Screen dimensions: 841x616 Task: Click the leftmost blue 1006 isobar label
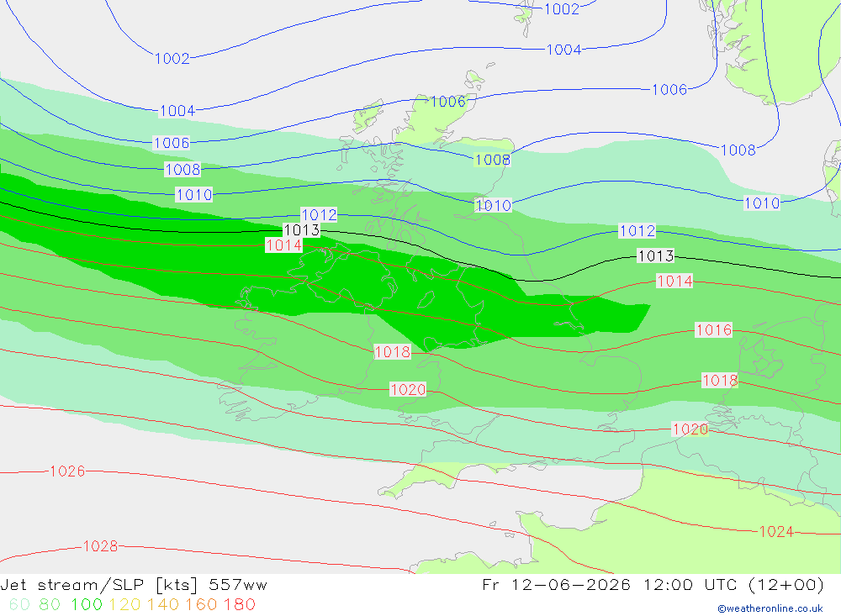point(172,143)
